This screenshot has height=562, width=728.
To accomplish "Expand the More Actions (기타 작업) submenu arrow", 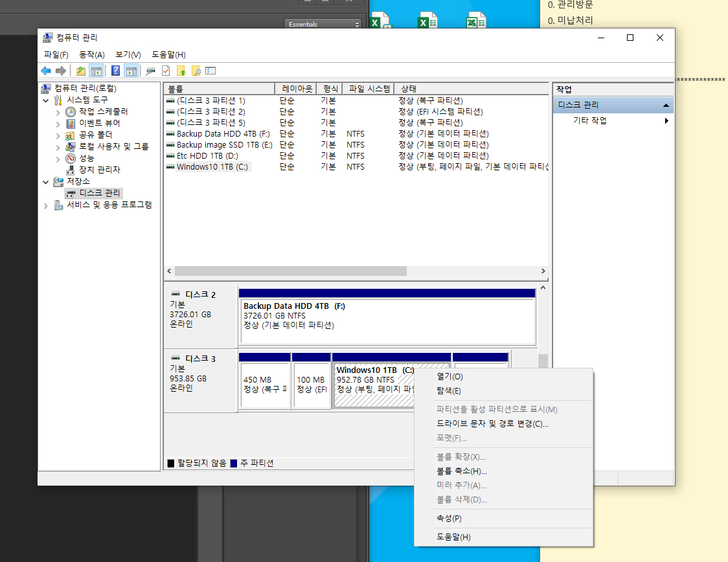I will point(666,120).
